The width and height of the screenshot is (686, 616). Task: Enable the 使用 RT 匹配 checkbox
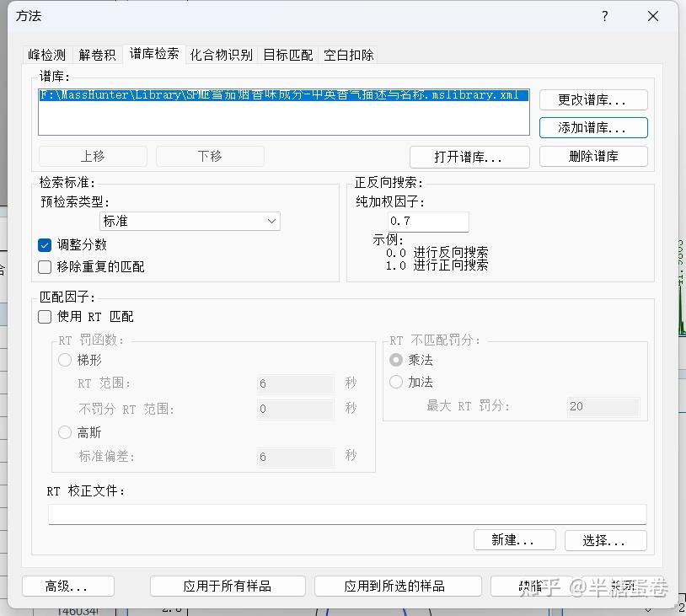45,317
